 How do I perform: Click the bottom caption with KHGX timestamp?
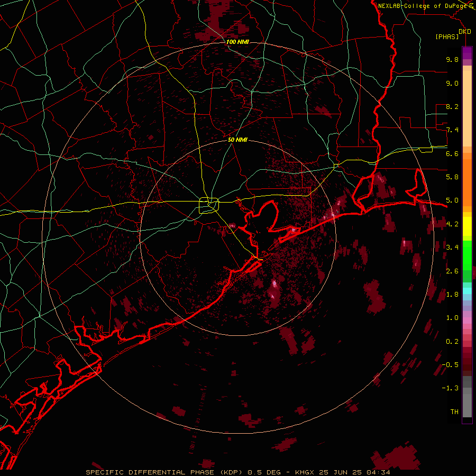[237, 472]
